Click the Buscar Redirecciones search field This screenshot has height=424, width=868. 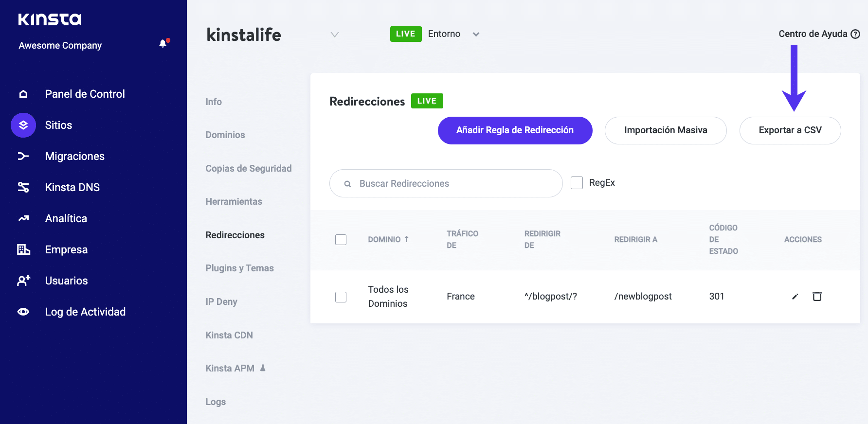(x=452, y=183)
